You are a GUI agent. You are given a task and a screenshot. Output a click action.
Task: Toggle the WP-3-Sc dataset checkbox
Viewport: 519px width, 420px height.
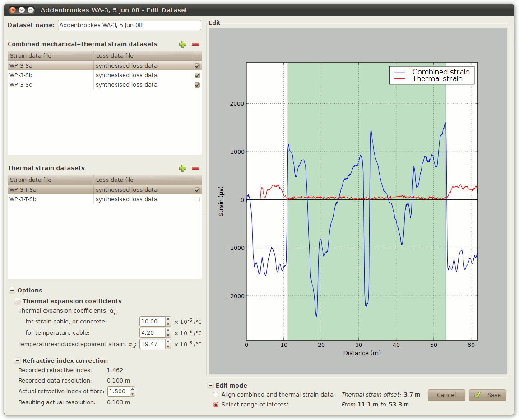click(x=197, y=85)
